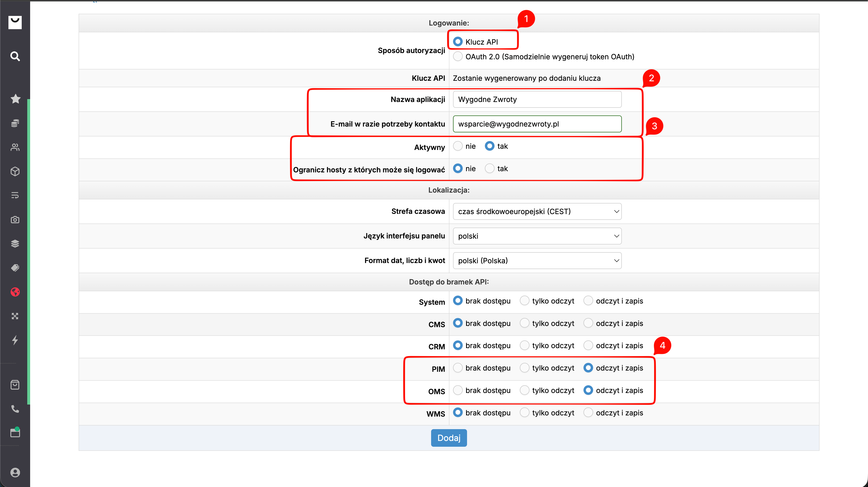Image resolution: width=868 pixels, height=487 pixels.
Task: Open the crossed arrows icon in the sidebar
Action: click(15, 316)
